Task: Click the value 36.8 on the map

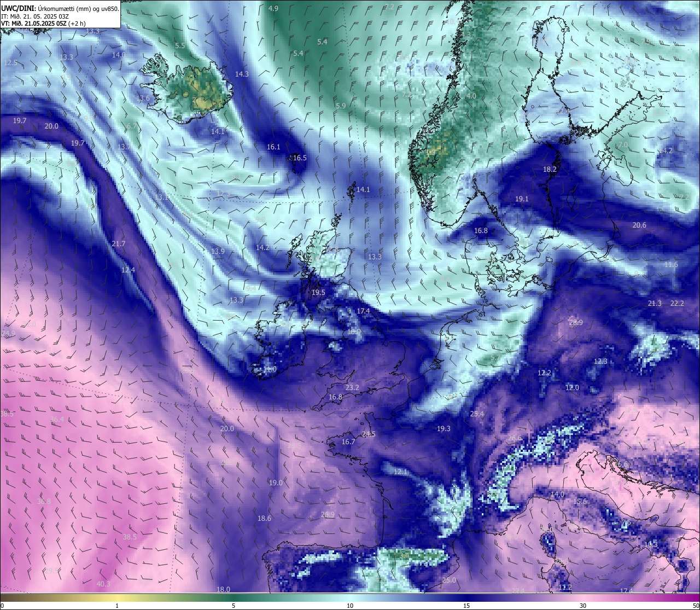Action: pos(44,501)
